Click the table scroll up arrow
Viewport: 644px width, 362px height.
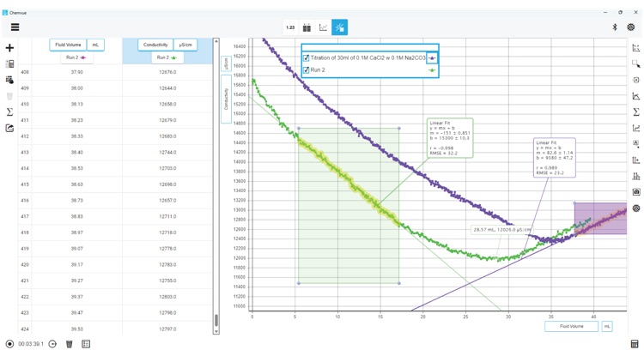216,41
